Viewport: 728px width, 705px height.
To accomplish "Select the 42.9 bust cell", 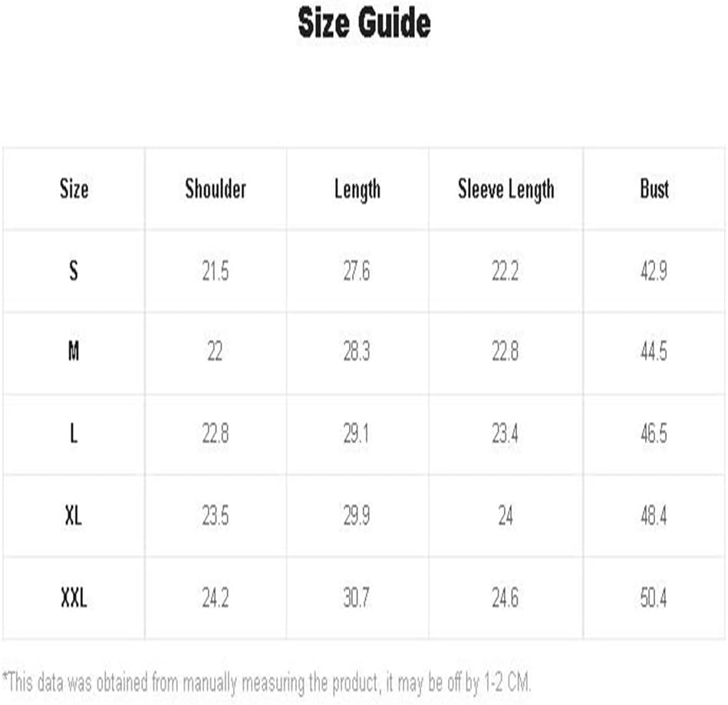I will (654, 272).
